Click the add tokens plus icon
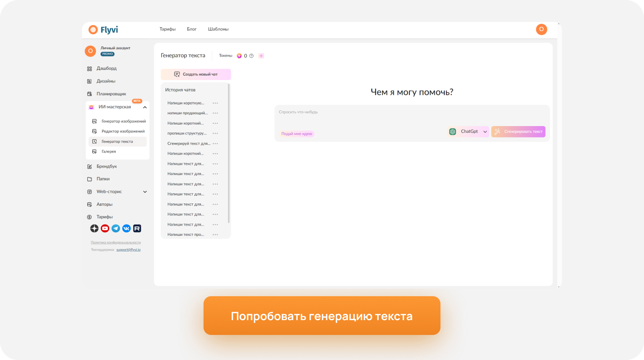Viewport: 644px width, 360px height. [261, 56]
